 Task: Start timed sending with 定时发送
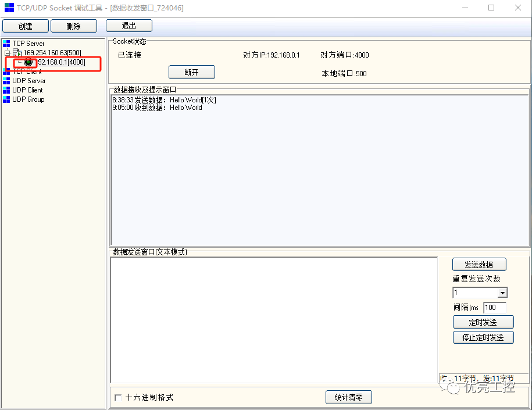pyautogui.click(x=483, y=322)
